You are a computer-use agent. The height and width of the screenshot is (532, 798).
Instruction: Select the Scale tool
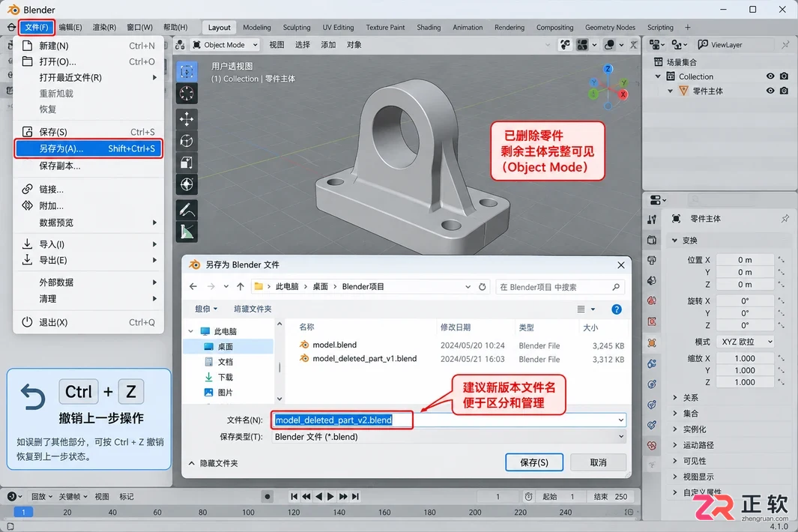point(187,163)
